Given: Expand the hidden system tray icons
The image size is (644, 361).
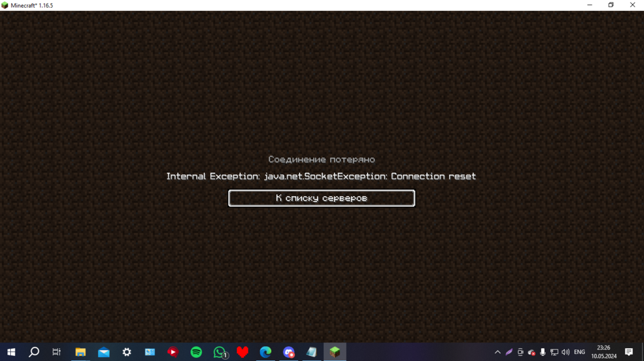Looking at the screenshot, I should (497, 352).
